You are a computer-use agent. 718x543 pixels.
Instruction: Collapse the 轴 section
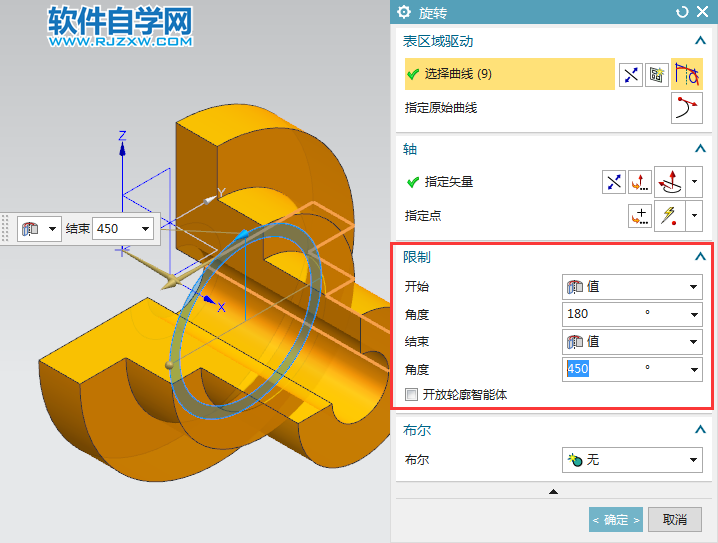pyautogui.click(x=700, y=148)
